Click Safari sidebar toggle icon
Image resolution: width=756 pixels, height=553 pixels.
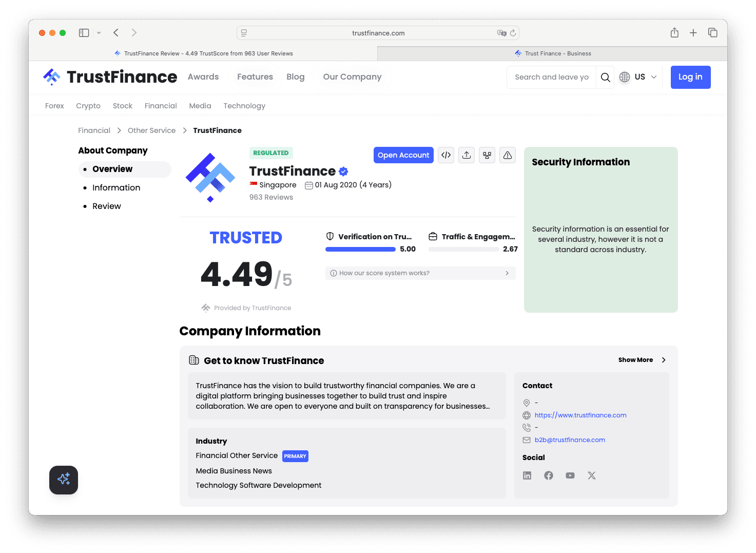tap(84, 33)
